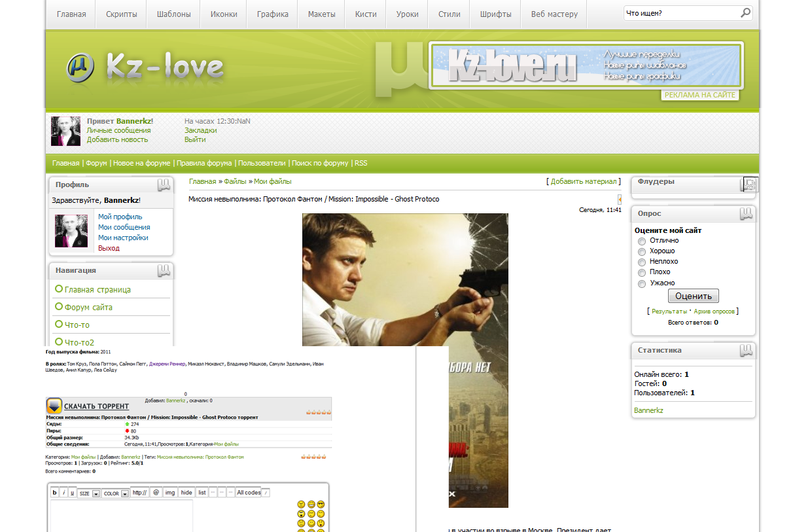
Task: Open the COLOR dropdown in comment editor
Action: [115, 493]
